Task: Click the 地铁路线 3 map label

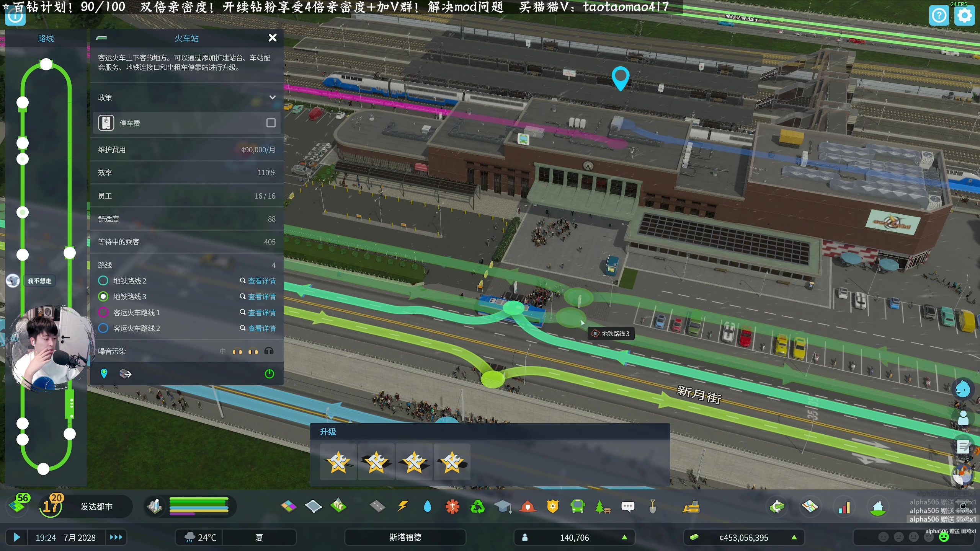Action: (x=611, y=334)
